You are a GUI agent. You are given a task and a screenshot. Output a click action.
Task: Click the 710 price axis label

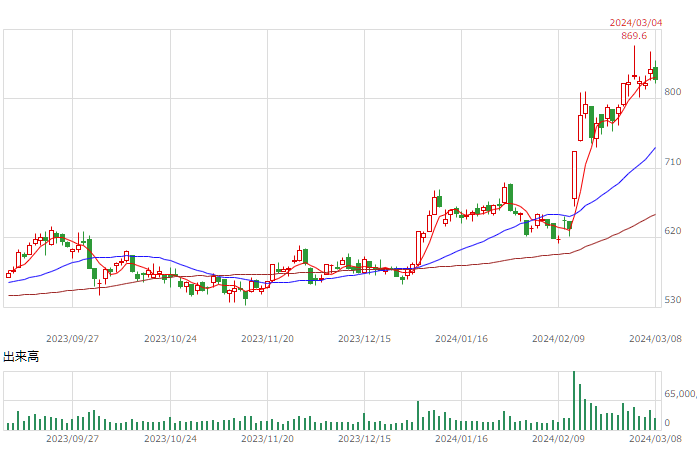pos(673,162)
